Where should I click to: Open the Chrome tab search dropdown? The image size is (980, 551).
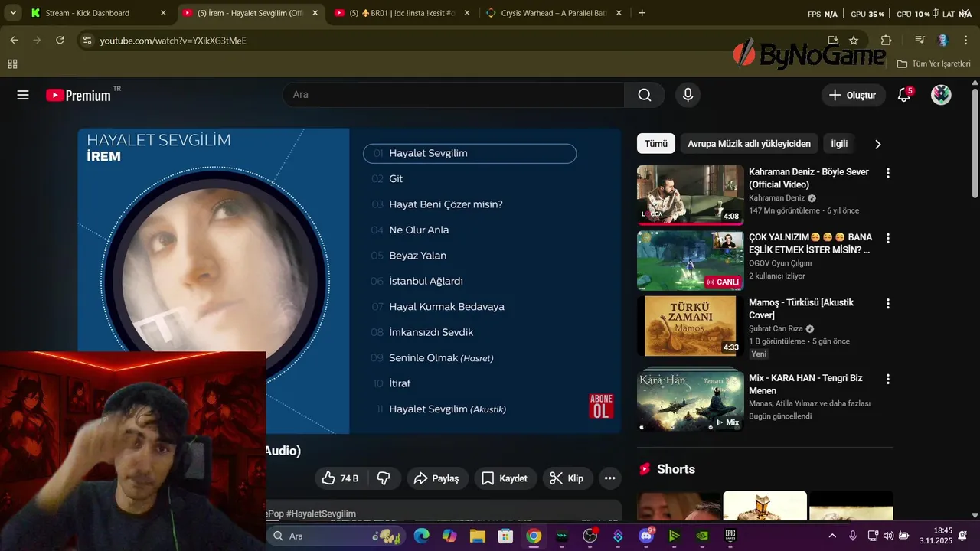coord(13,13)
